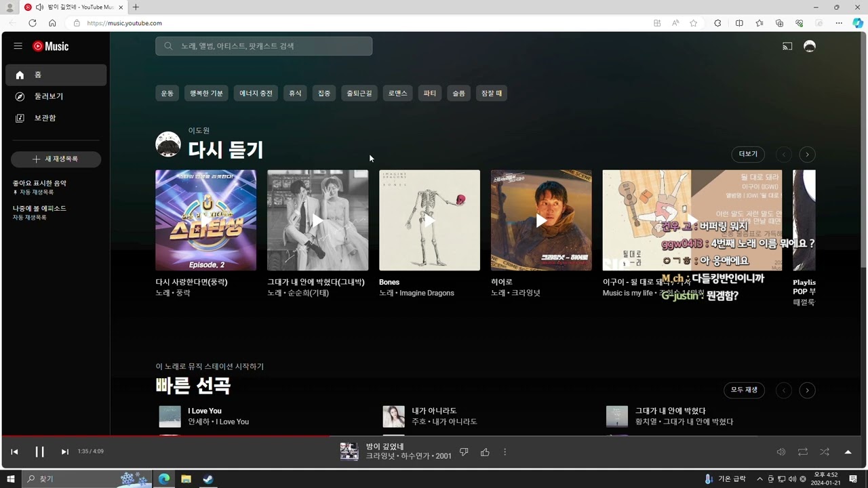This screenshot has height=488, width=868.
Task: Expand the player page arrow
Action: click(x=848, y=452)
